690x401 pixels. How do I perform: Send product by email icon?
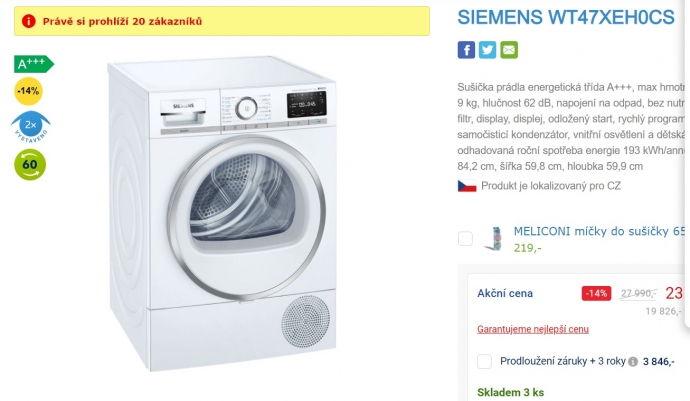coord(509,50)
